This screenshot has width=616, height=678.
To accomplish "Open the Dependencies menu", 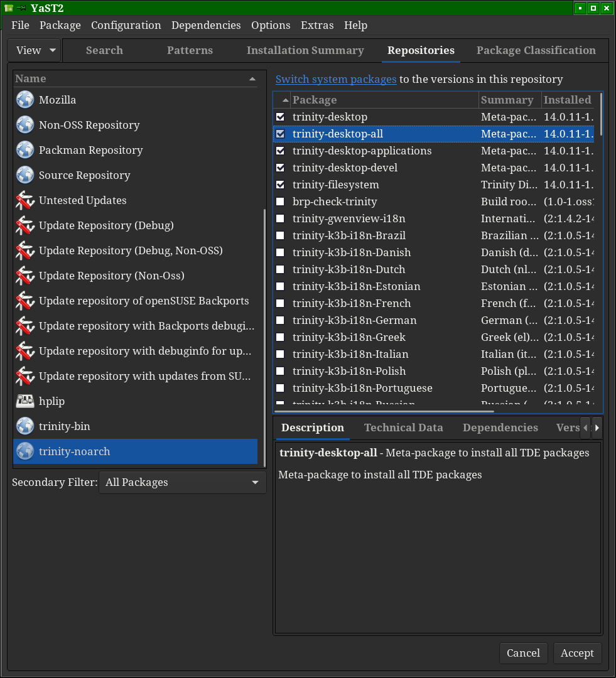I will [206, 25].
